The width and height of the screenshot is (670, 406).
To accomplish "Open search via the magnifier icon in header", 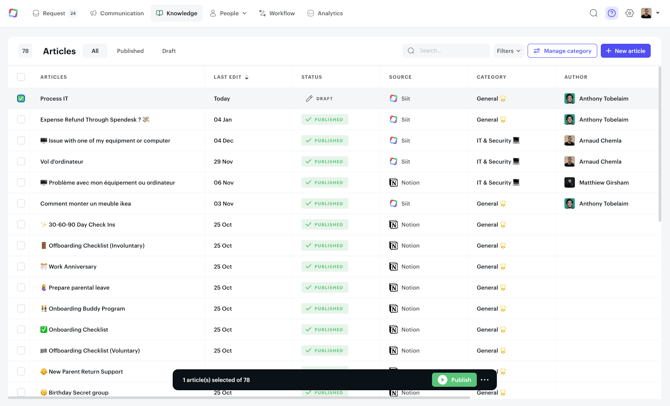I will [x=593, y=13].
